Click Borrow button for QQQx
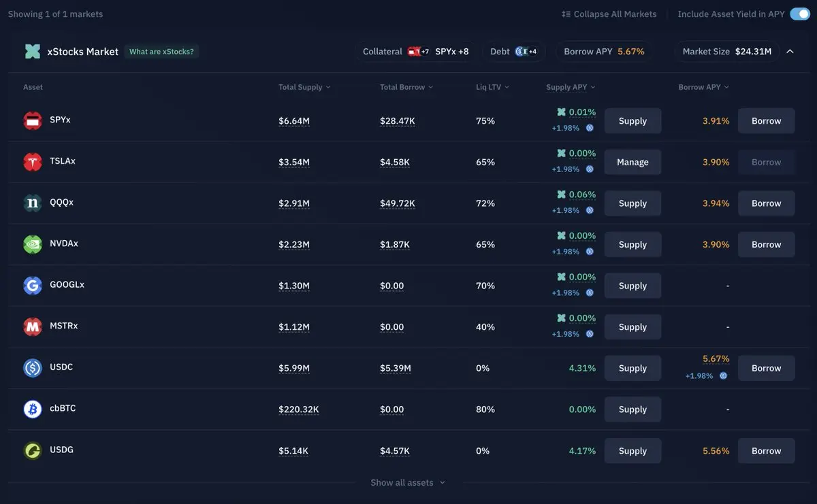The image size is (817, 504). (x=766, y=203)
